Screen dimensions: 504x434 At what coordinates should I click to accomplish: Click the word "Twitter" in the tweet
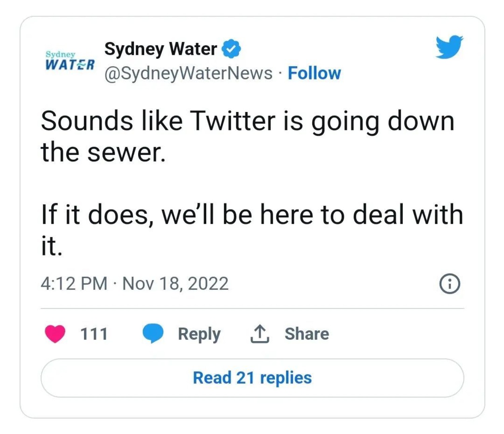[233, 121]
